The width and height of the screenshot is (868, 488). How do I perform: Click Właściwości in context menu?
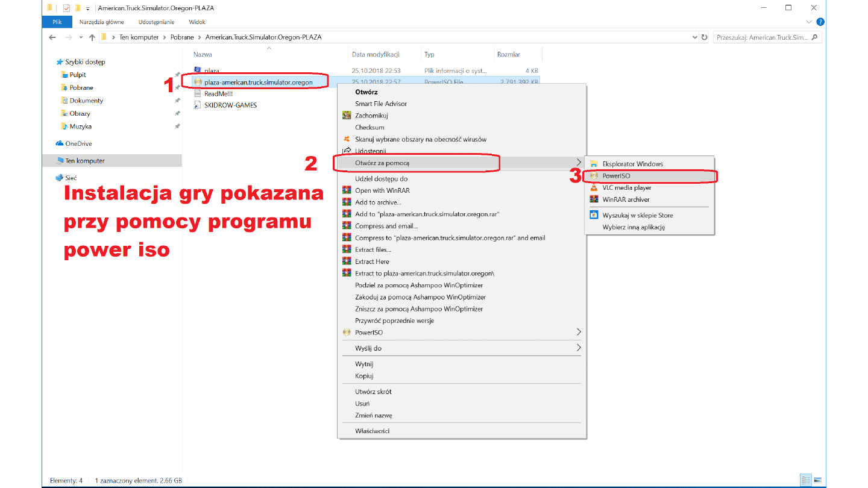372,431
